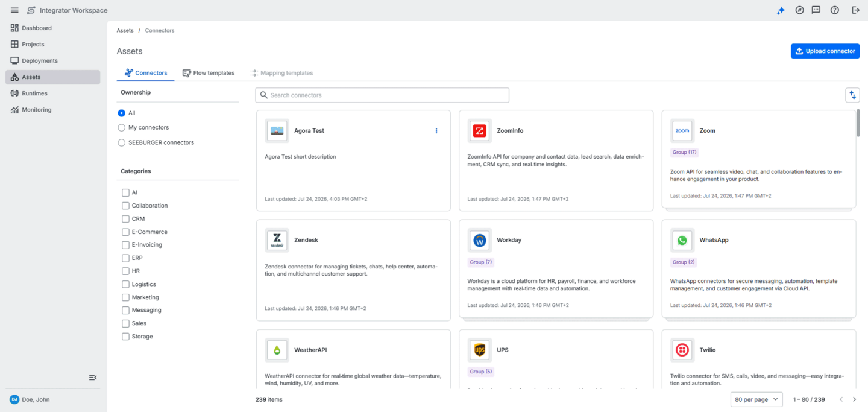This screenshot has height=412, width=868.
Task: Open Runtimes in the sidebar
Action: 53,93
